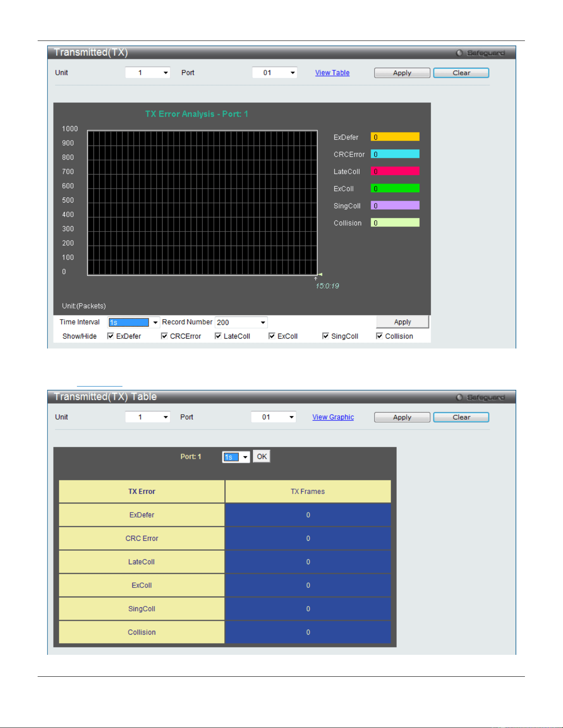Click the TX Error Analysis - Port: 1 title

(x=196, y=114)
